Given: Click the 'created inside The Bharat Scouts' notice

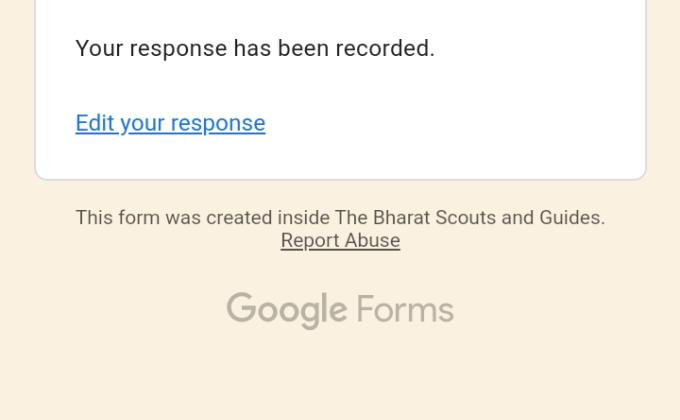Looking at the screenshot, I should click(340, 218).
